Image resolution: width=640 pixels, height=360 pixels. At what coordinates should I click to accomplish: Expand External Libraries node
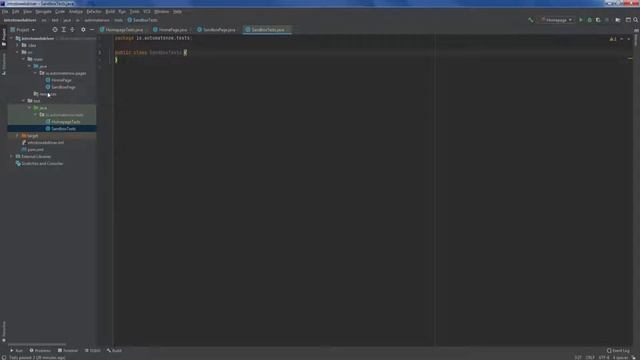[11, 156]
